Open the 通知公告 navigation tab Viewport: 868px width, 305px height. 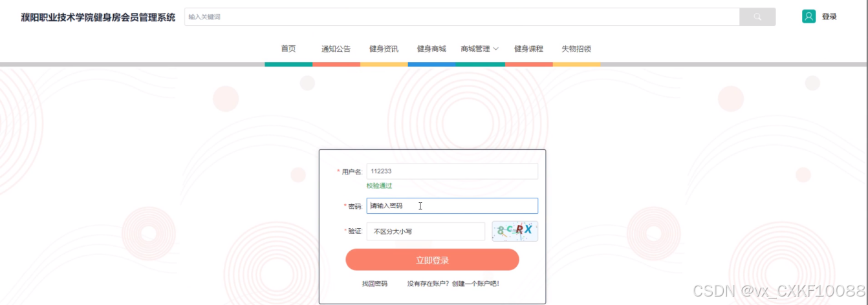(336, 48)
